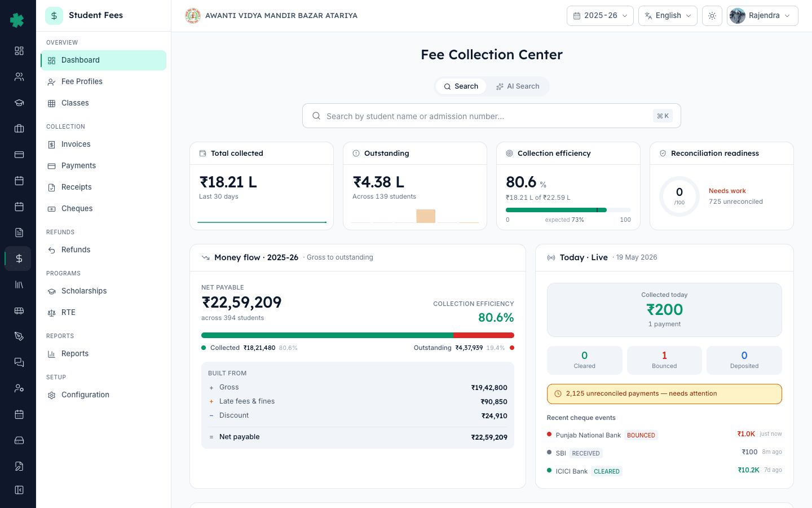Select the Bounced cheques tile
Image resolution: width=812 pixels, height=508 pixels.
[x=664, y=360]
